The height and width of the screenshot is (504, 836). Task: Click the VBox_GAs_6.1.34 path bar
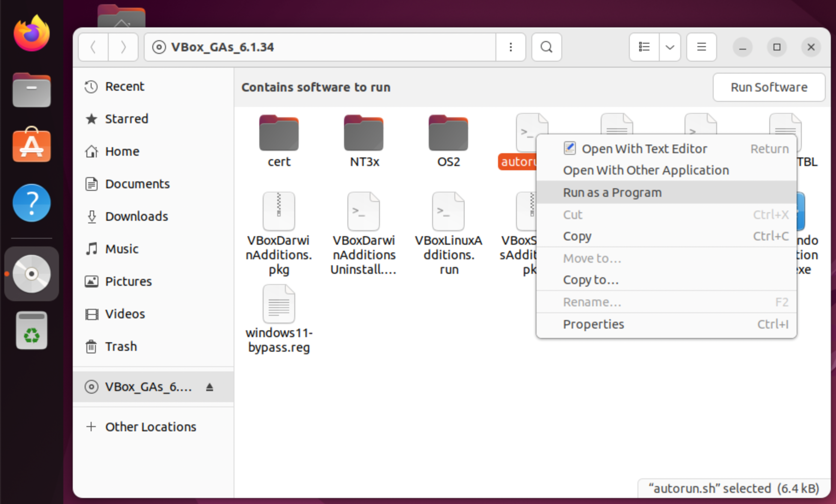pos(320,47)
